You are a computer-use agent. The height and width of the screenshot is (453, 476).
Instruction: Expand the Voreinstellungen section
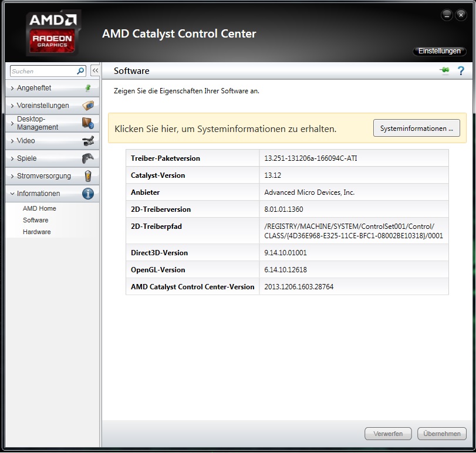52,106
